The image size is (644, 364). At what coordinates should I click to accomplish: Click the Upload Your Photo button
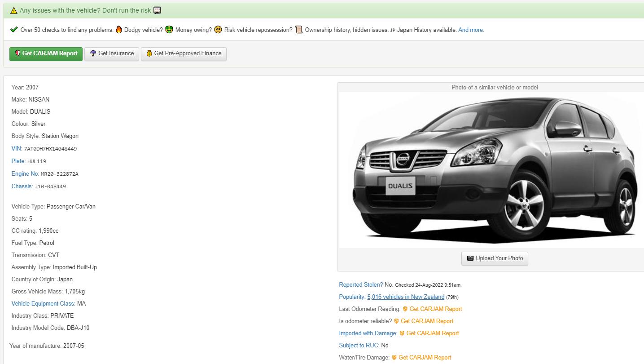pyautogui.click(x=495, y=258)
